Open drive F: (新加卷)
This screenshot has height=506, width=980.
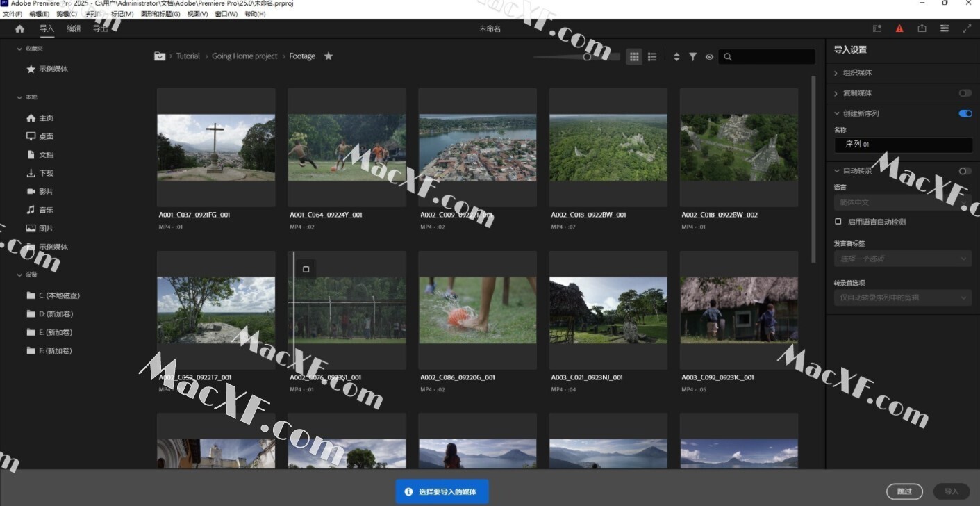coord(56,350)
